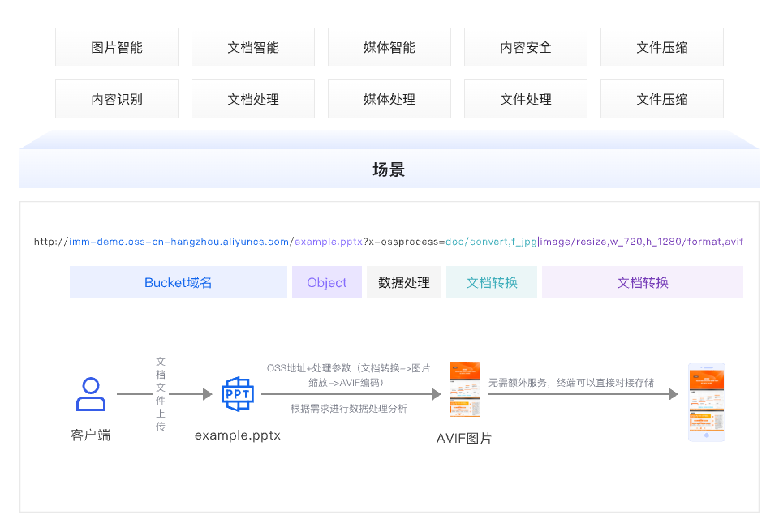This screenshot has width=779, height=532.
Task: Select the 媒体智能 capability card
Action: tap(389, 47)
